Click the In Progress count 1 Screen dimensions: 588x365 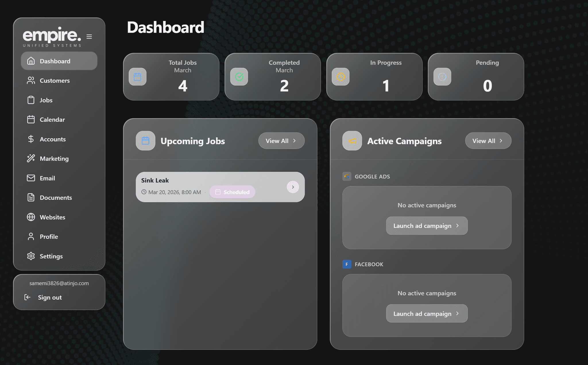tap(386, 86)
